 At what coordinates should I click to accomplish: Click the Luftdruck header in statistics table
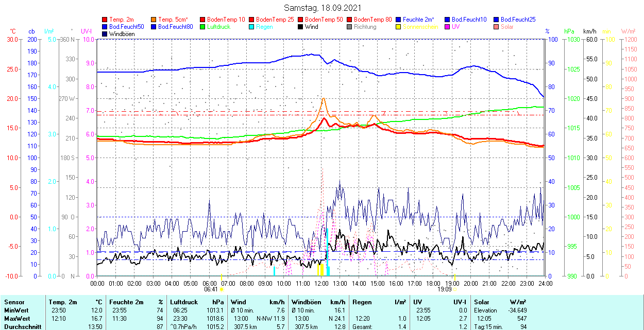click(x=184, y=302)
